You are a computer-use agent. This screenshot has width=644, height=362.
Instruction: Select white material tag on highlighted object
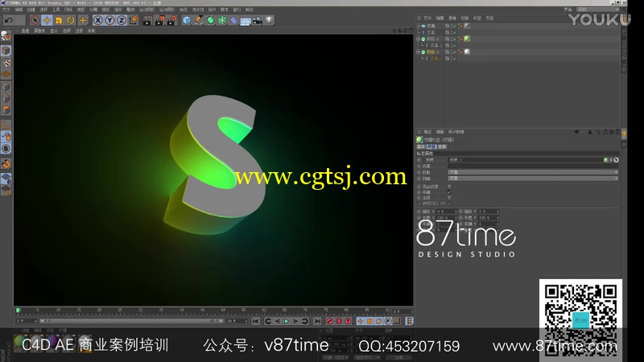click(x=467, y=51)
